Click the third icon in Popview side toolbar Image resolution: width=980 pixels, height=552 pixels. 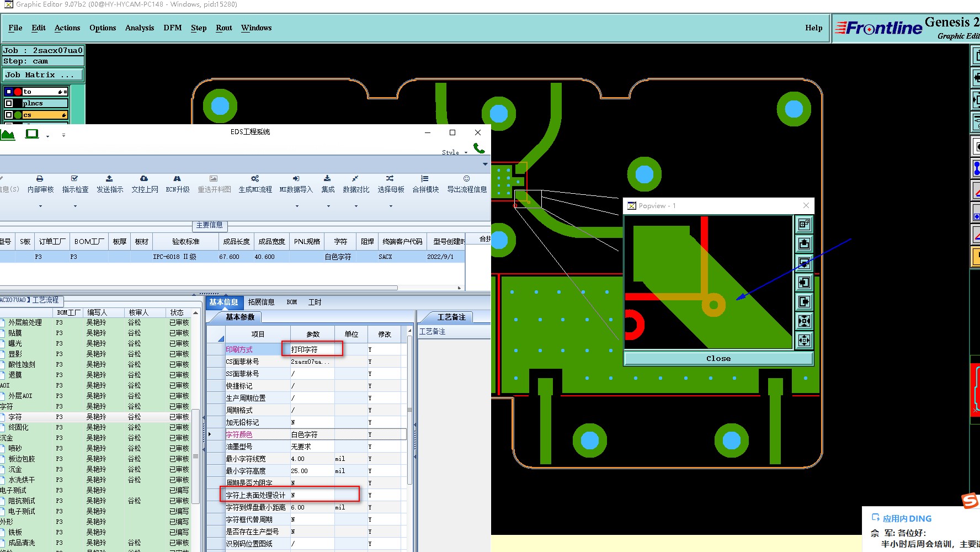804,263
